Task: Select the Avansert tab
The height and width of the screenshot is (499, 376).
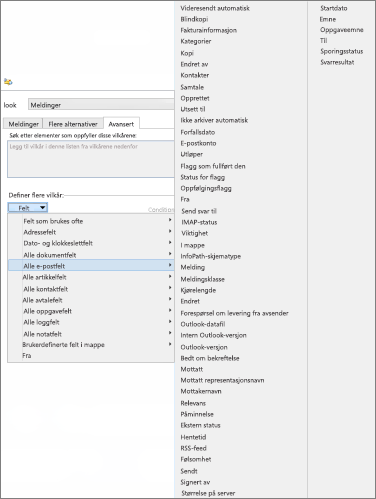Action: pyautogui.click(x=121, y=124)
